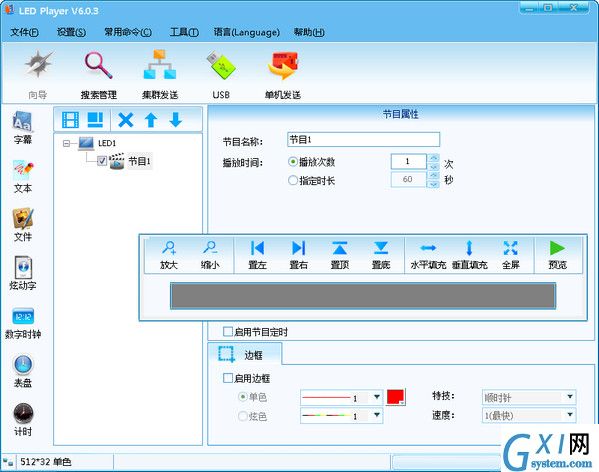Screen dimensions: 599x472
Task: Open the 常用命令(C) menu
Action: click(x=128, y=32)
